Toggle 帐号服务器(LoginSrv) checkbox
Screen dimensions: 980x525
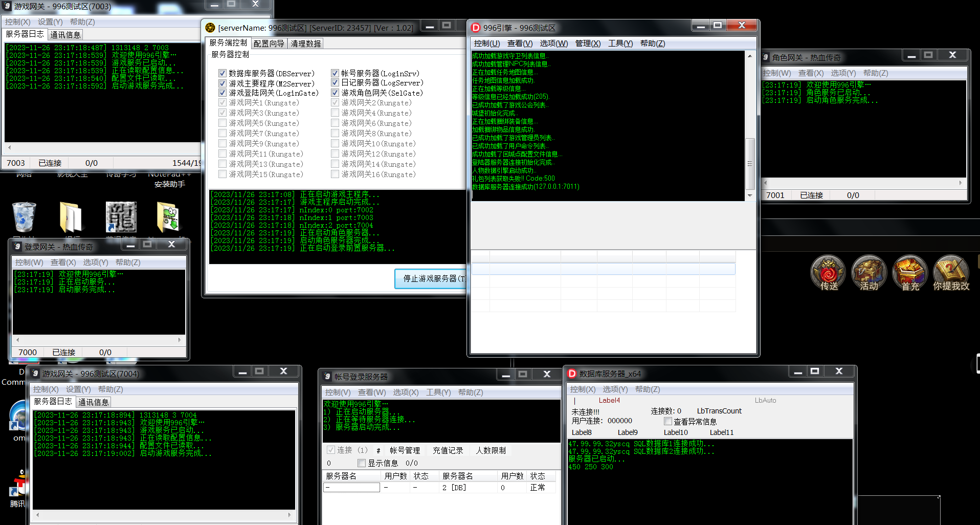(x=335, y=73)
